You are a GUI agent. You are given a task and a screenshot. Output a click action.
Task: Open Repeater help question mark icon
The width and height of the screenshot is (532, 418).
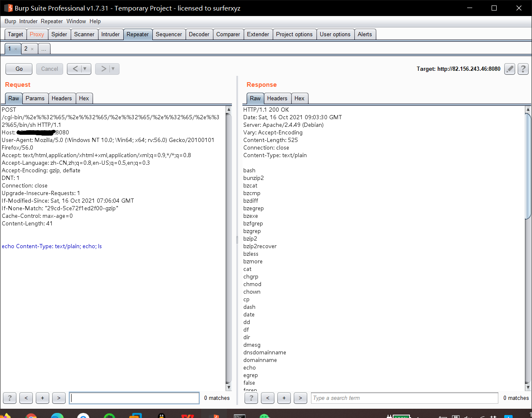523,69
